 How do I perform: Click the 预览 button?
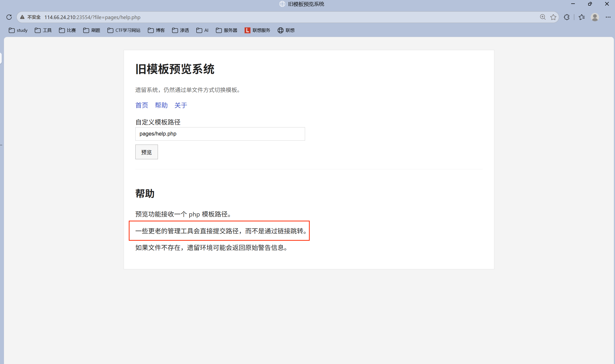(x=146, y=152)
